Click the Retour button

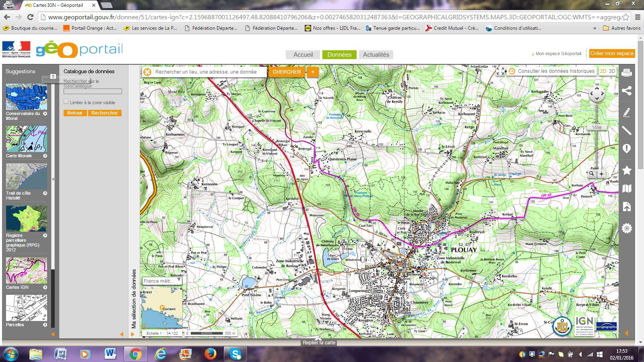[x=75, y=113]
